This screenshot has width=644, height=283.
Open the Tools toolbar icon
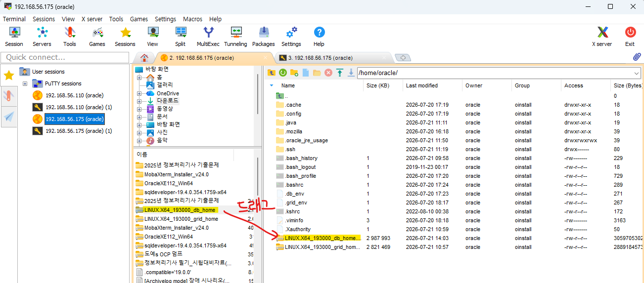[70, 37]
